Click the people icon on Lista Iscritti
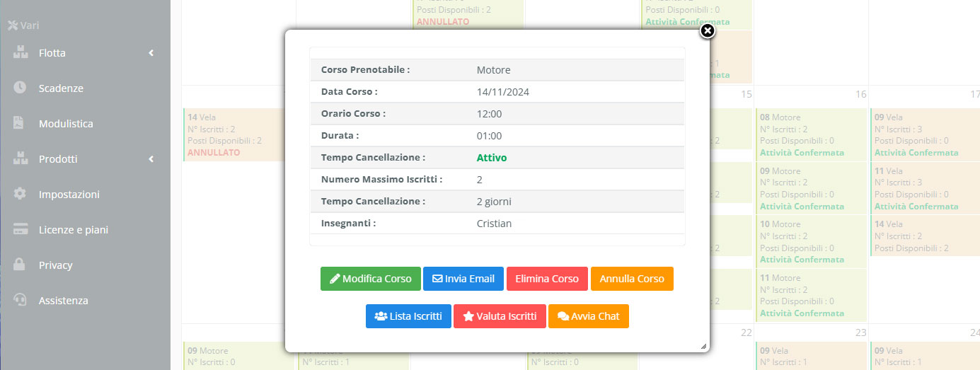 381,316
